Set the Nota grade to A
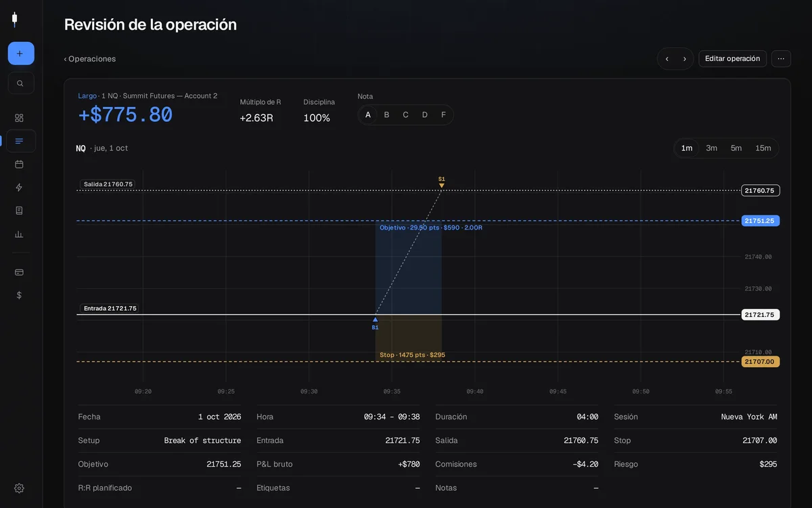This screenshot has width=812, height=508. 368,115
